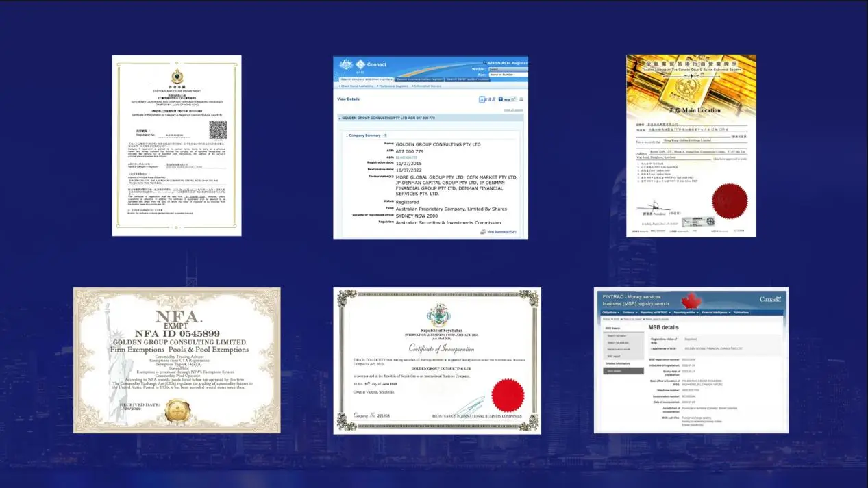Click the red maple leaf in FINTRAC header

[691, 300]
